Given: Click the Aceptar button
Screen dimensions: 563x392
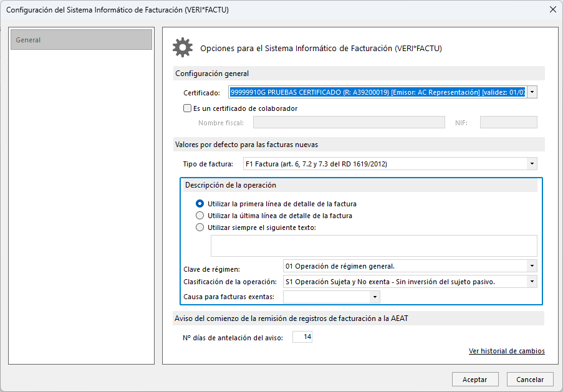Looking at the screenshot, I should pyautogui.click(x=475, y=380).
